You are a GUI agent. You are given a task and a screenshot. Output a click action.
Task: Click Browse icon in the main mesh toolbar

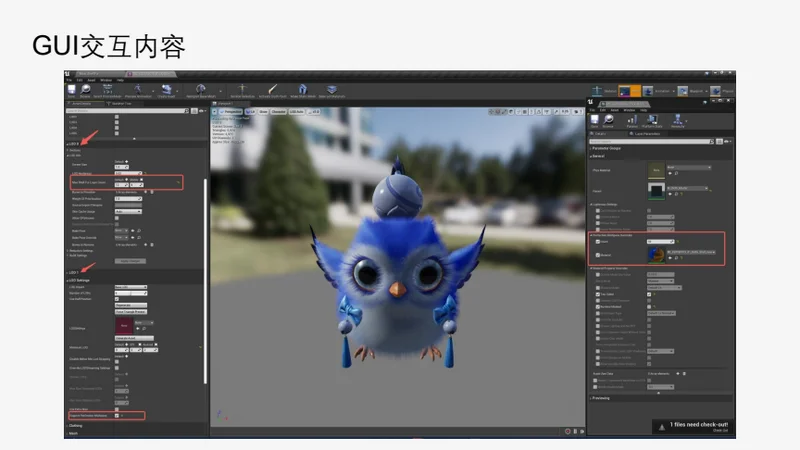click(85, 90)
